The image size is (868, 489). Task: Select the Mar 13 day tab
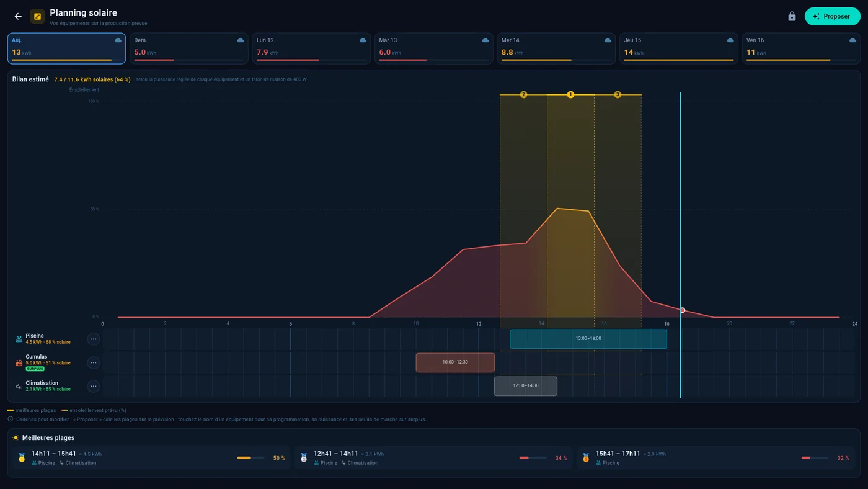pos(434,48)
